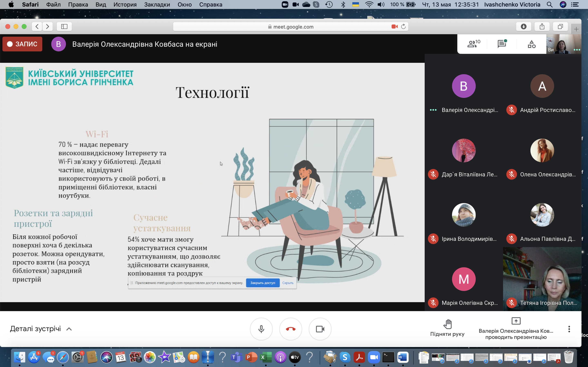Click the red hang up call button
Screen dimensions: 588x367
291,329
